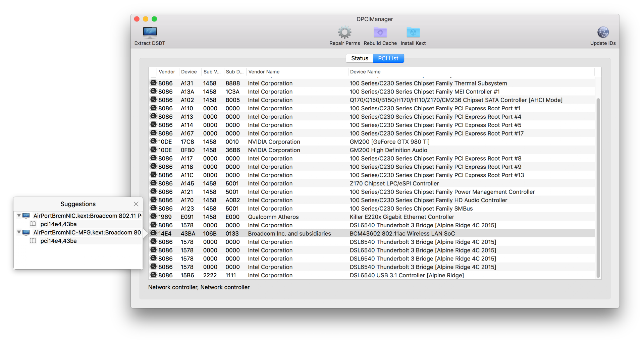Viewport: 644px width, 343px height.
Task: Switch to the Status tab
Action: click(360, 58)
